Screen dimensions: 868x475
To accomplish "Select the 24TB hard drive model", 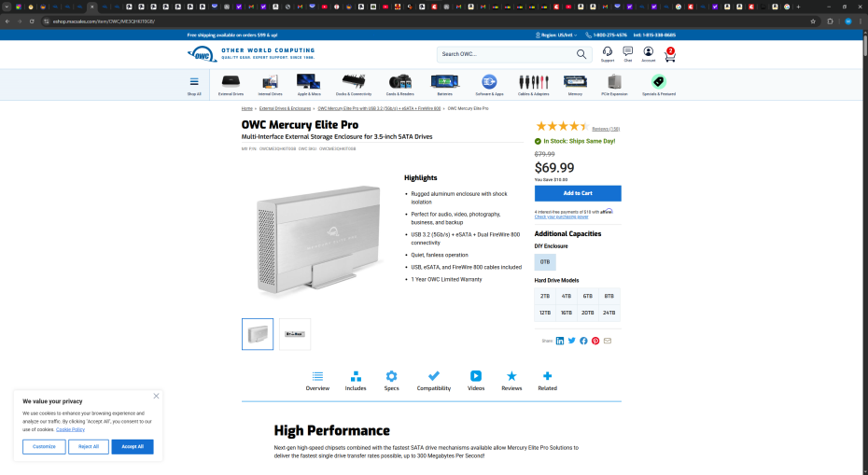I will 609,313.
